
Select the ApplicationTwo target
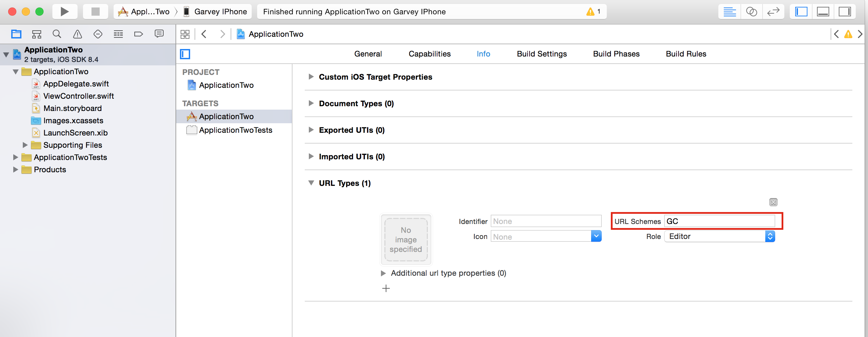pos(234,116)
